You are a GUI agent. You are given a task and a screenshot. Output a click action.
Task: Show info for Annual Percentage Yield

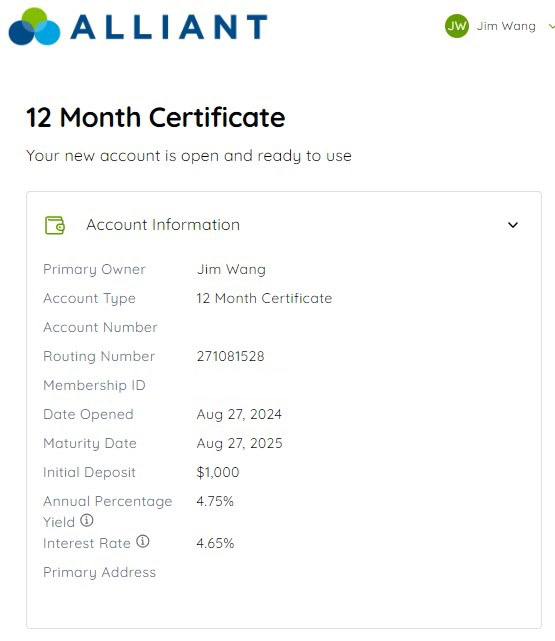87,520
